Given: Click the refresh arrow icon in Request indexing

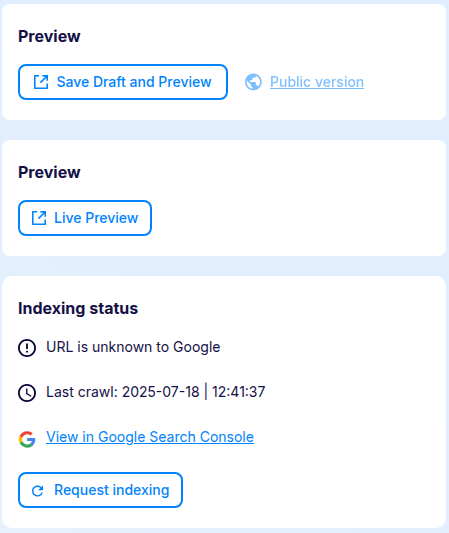Looking at the screenshot, I should pos(37,491).
